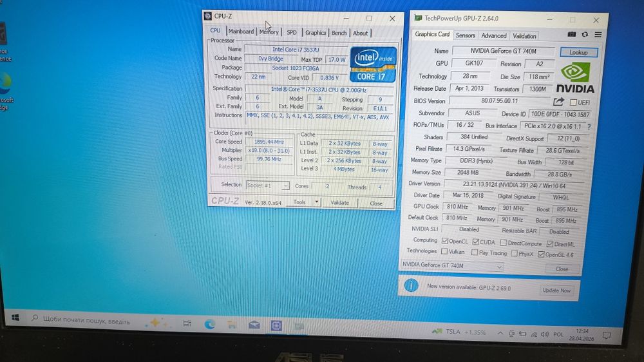The image size is (644, 362).
Task: Switch to the Mainboard tab
Action: [x=241, y=31]
